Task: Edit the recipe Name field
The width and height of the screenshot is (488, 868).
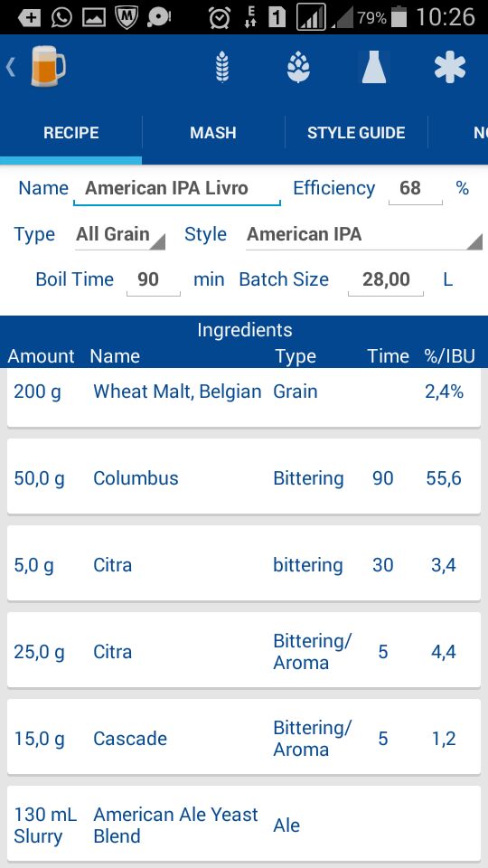Action: tap(177, 189)
